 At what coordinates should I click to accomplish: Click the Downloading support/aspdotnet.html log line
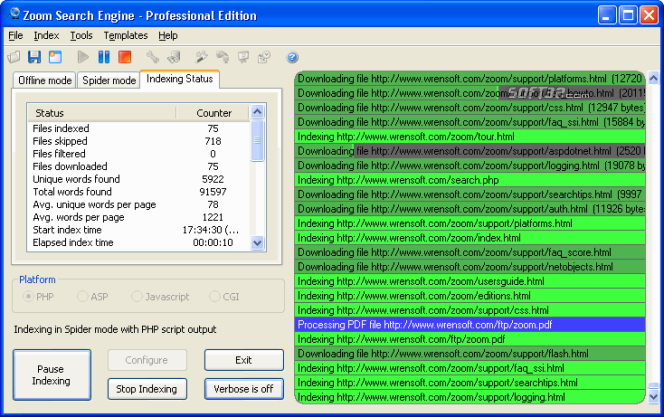point(470,151)
